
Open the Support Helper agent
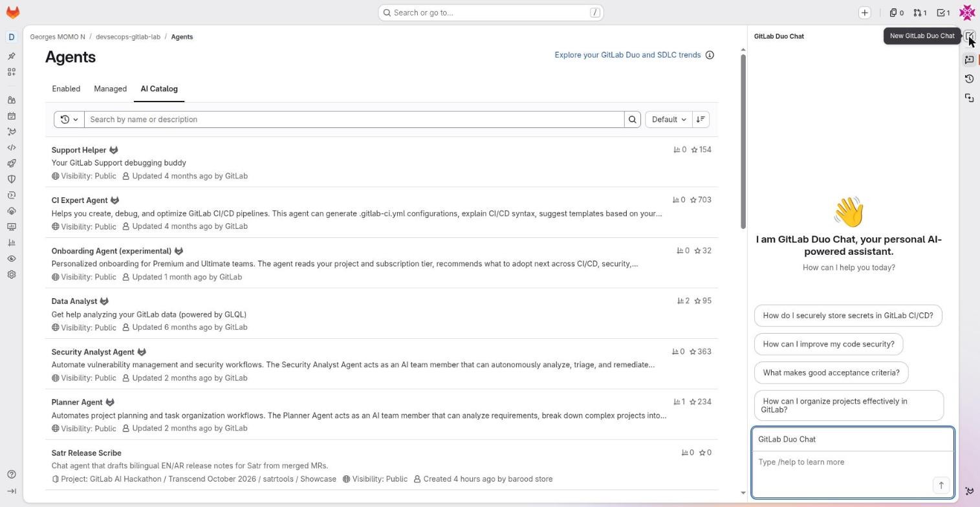pyautogui.click(x=79, y=150)
